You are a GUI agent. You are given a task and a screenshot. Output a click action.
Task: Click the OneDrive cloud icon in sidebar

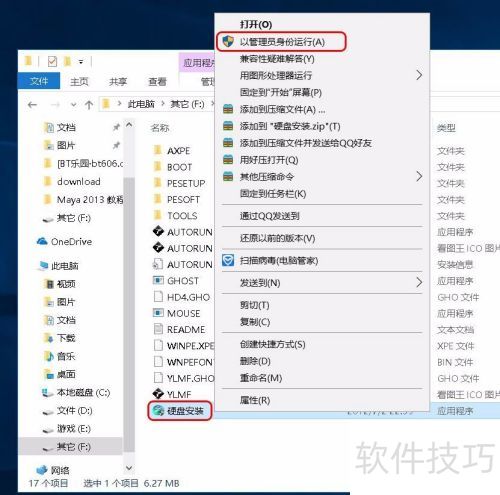click(x=42, y=241)
